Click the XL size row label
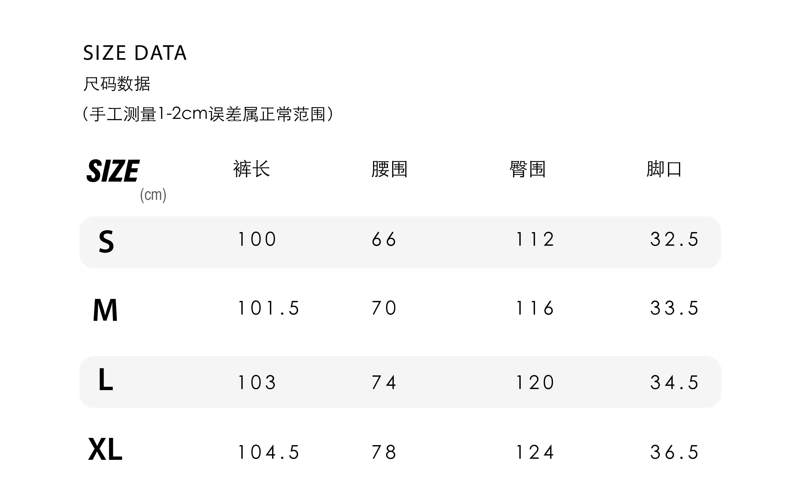Screen dimensions: 812x504 point(105,450)
